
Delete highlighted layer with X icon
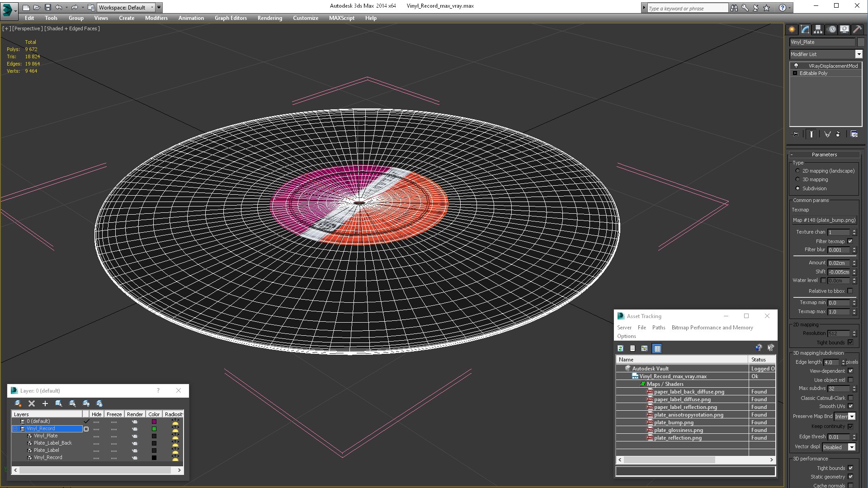pos(32,404)
